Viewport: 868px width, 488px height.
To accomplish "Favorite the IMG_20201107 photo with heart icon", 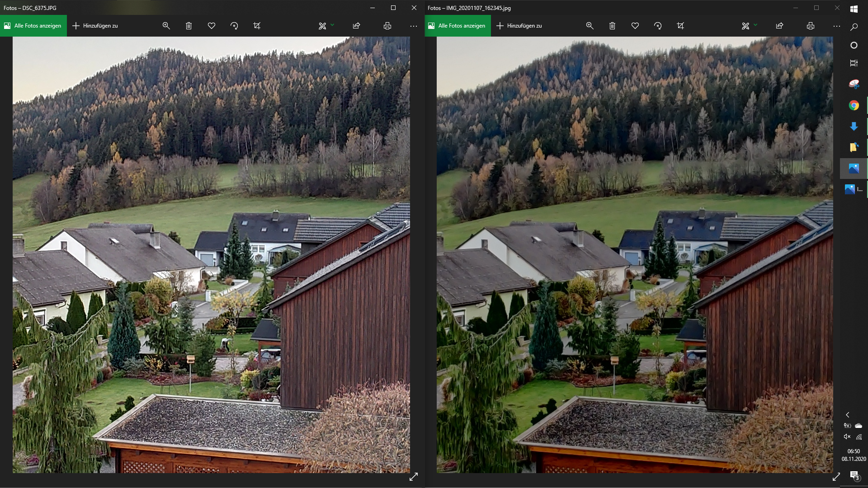I will click(x=635, y=26).
